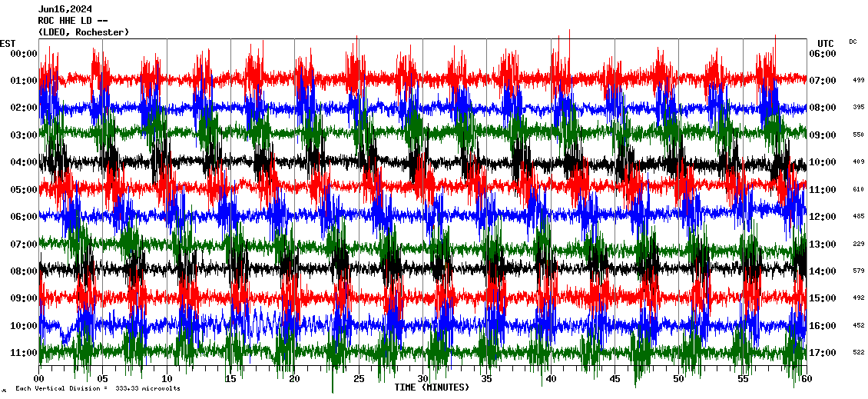Click the 15 minute tick on time axis
Viewport: 868px width, 399px height.
[x=230, y=379]
